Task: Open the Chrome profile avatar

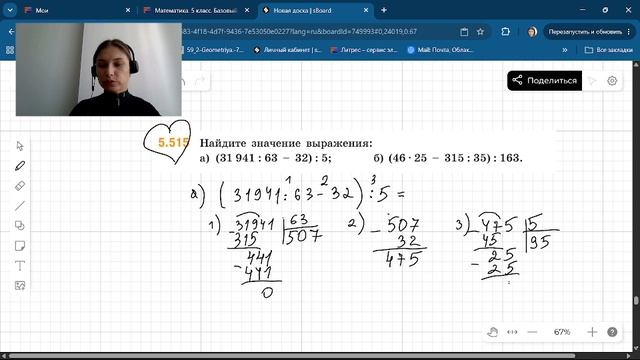Action: click(x=532, y=31)
